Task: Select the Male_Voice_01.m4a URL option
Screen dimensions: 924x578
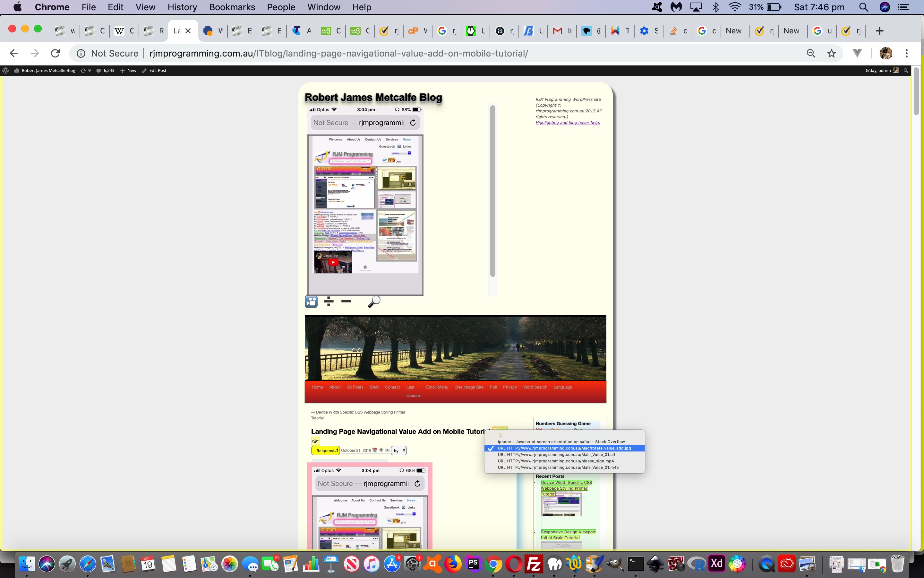Action: (x=564, y=468)
